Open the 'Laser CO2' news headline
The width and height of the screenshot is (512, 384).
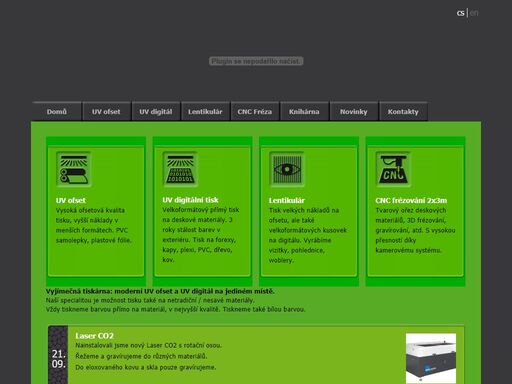94,336
